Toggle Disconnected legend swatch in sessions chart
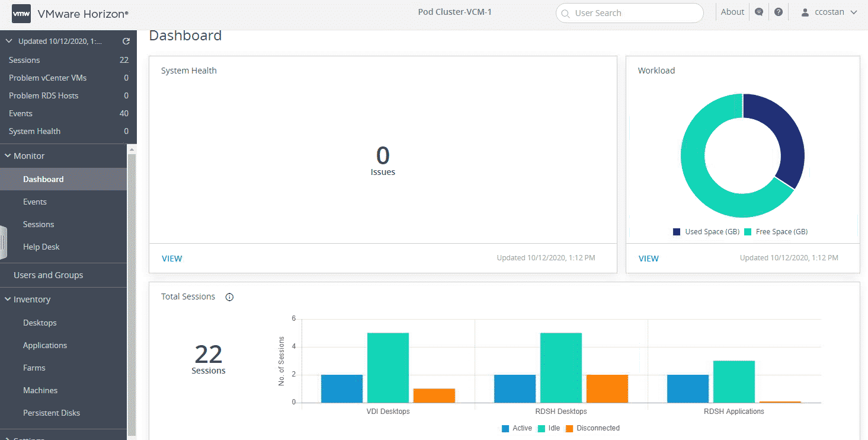 click(x=569, y=428)
